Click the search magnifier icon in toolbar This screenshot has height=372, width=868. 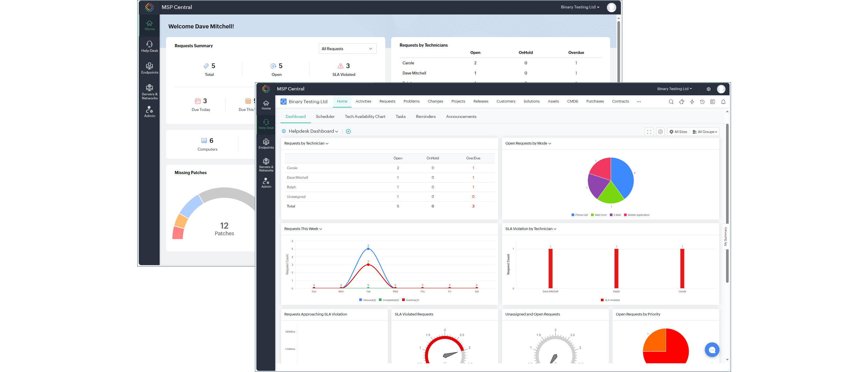click(671, 102)
